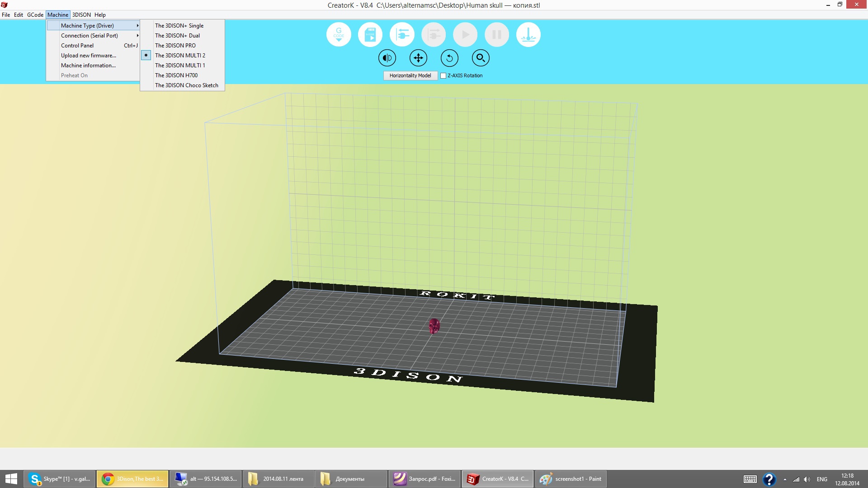Viewport: 868px width, 488px height.
Task: Activate the move model tool
Action: [x=418, y=58]
